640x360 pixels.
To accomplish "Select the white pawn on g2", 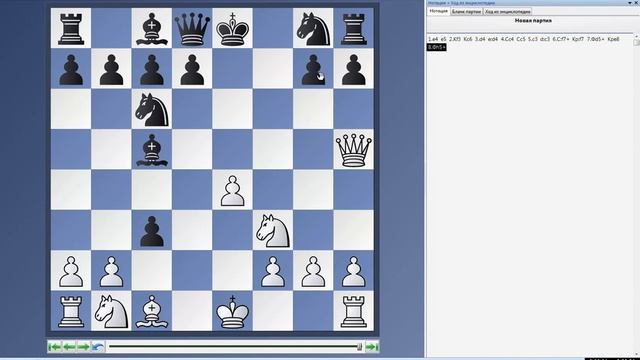I will pyautogui.click(x=313, y=271).
